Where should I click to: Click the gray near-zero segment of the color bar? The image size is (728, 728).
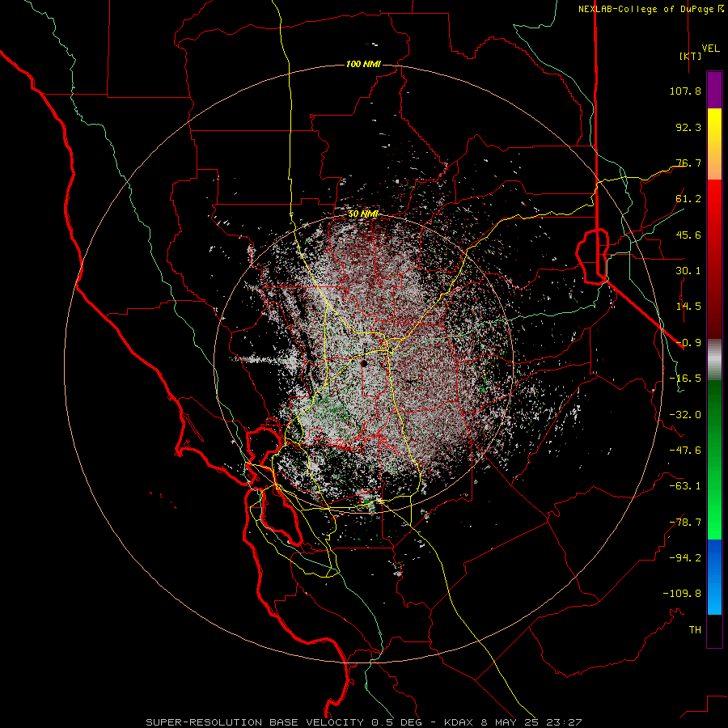pyautogui.click(x=714, y=360)
